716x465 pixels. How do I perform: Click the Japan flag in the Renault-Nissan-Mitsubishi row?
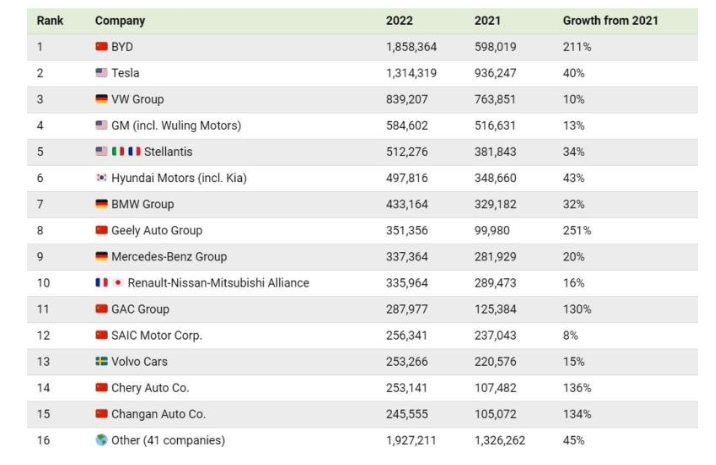click(x=117, y=283)
